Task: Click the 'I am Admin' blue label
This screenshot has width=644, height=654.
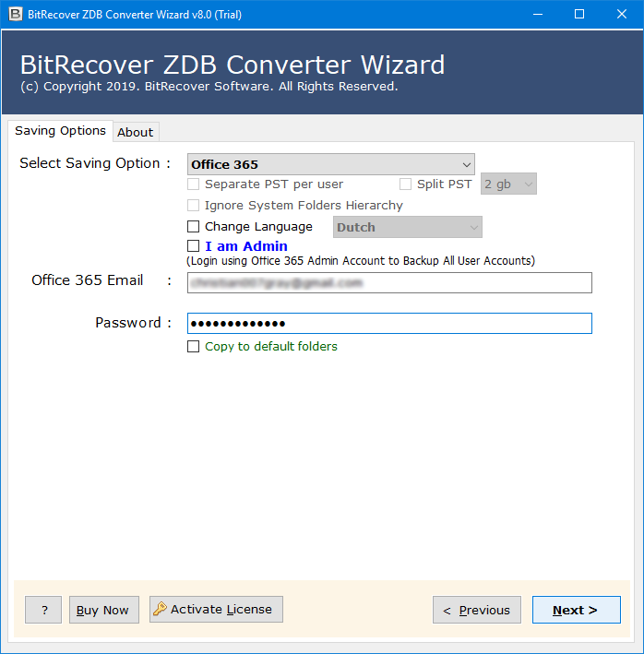Action: 246,246
